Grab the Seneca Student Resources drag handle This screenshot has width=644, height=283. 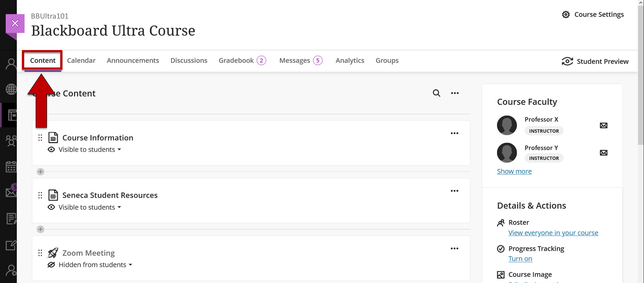(x=40, y=195)
